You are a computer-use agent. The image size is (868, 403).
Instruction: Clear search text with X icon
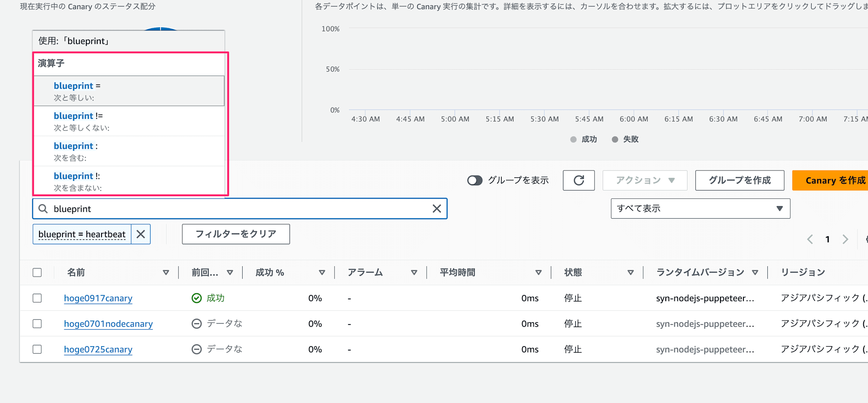(x=437, y=209)
